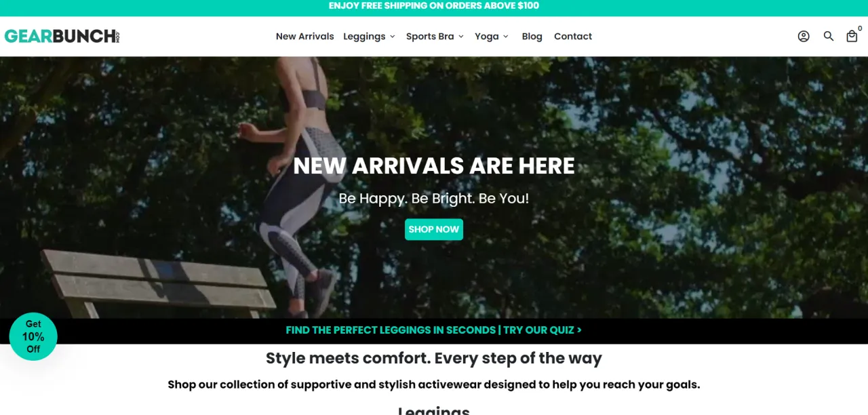Open the Contact menu item
This screenshot has width=868, height=415.
[573, 37]
